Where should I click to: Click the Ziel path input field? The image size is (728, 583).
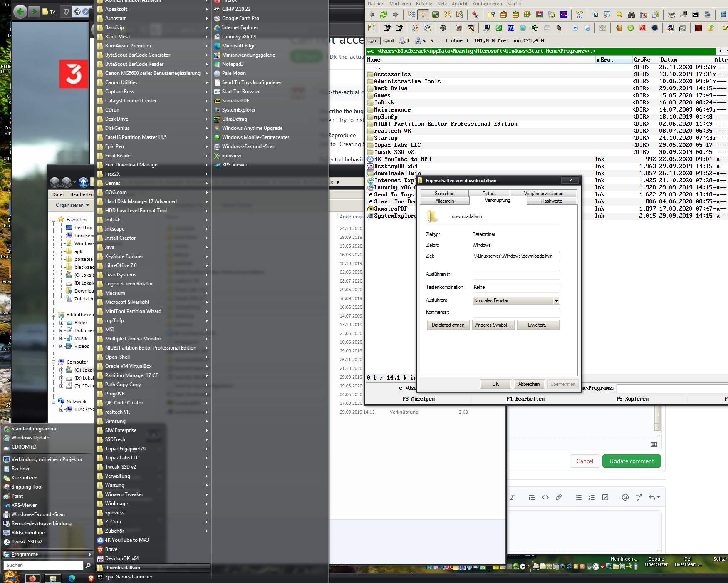point(516,256)
